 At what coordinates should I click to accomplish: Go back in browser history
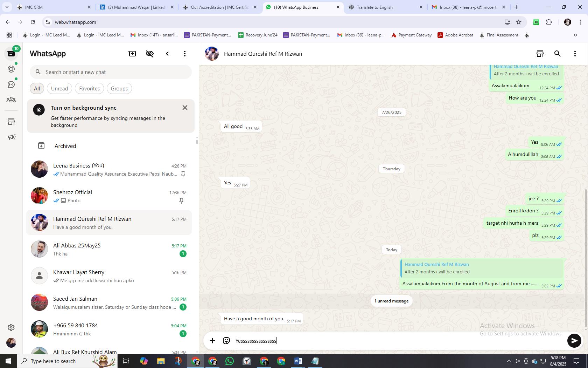click(8, 22)
